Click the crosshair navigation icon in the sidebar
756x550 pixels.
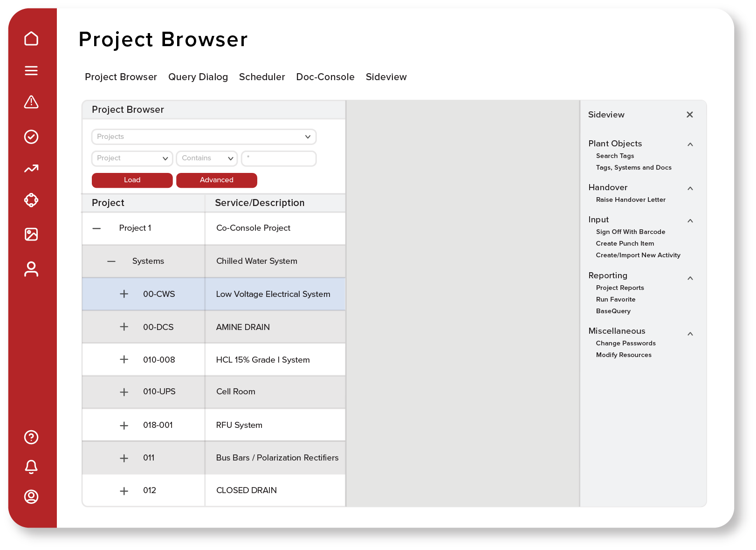coord(31,200)
